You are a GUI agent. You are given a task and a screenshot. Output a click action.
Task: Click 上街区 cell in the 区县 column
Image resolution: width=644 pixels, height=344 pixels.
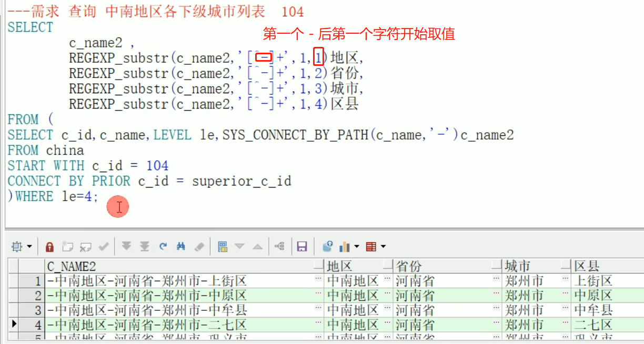[x=607, y=281]
